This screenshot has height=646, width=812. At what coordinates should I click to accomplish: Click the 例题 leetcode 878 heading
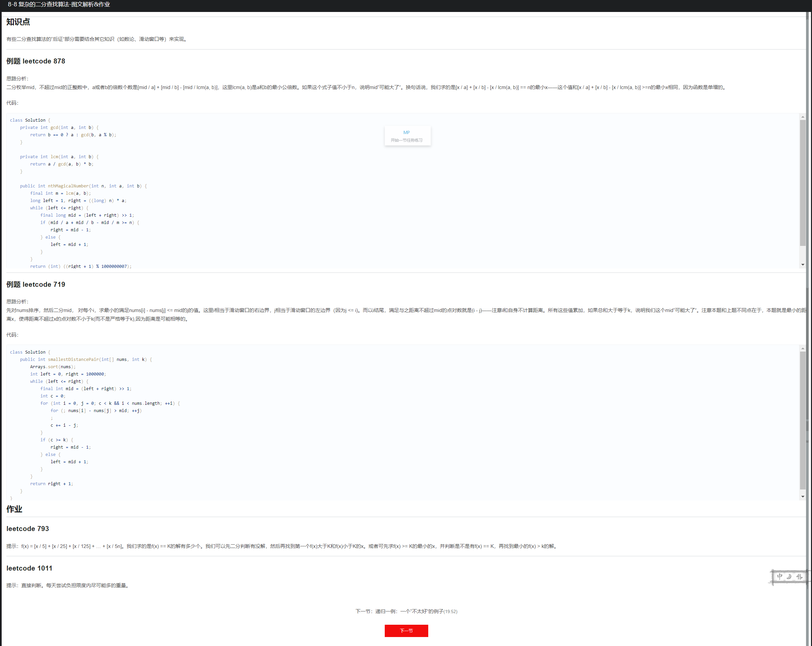click(x=36, y=61)
